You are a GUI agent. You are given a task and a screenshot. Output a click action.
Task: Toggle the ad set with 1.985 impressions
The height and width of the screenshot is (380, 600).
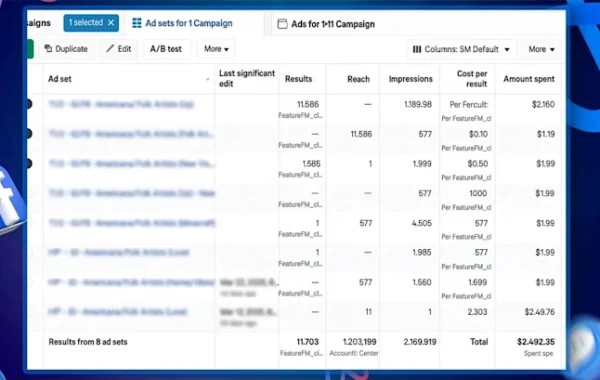(29, 252)
